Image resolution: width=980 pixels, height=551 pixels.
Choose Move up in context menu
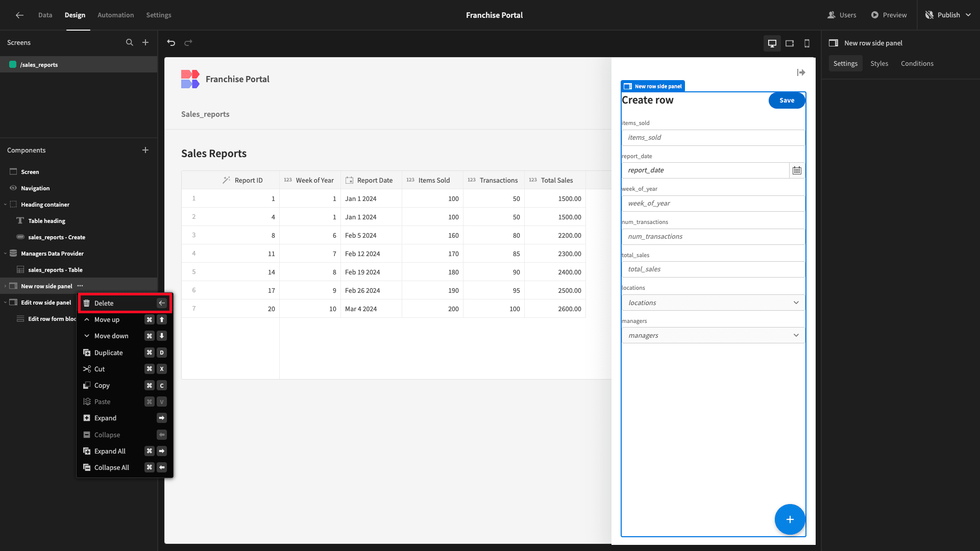[x=125, y=319]
